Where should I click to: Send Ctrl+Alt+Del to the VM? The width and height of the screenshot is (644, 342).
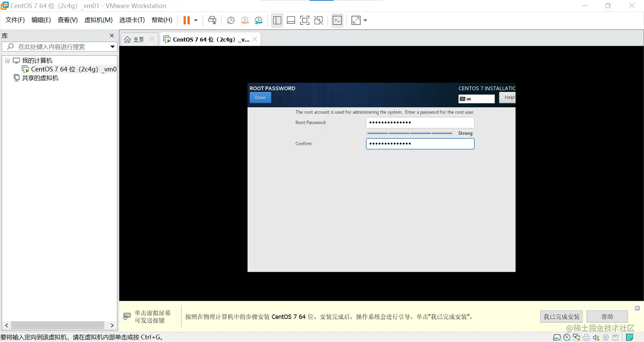(x=212, y=20)
